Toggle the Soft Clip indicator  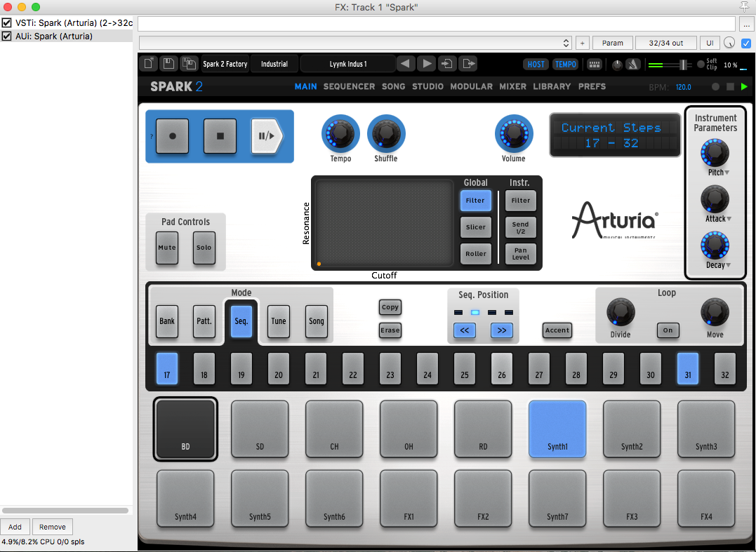click(701, 64)
